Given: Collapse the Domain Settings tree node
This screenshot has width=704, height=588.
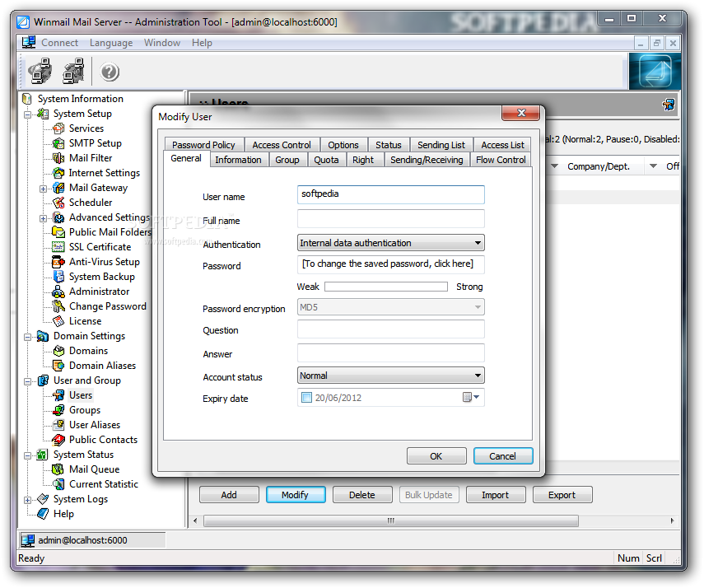Looking at the screenshot, I should 28,337.
